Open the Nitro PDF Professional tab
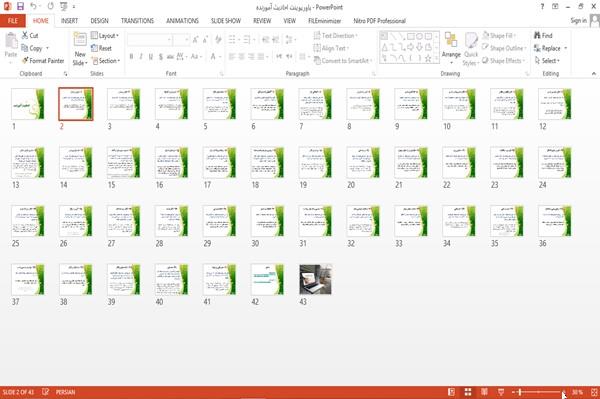The image size is (600, 399). (x=379, y=21)
